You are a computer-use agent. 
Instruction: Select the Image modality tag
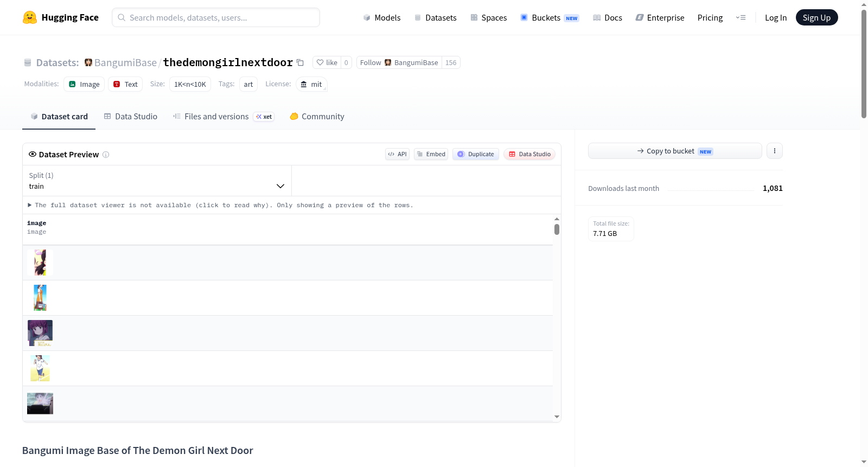(84, 84)
